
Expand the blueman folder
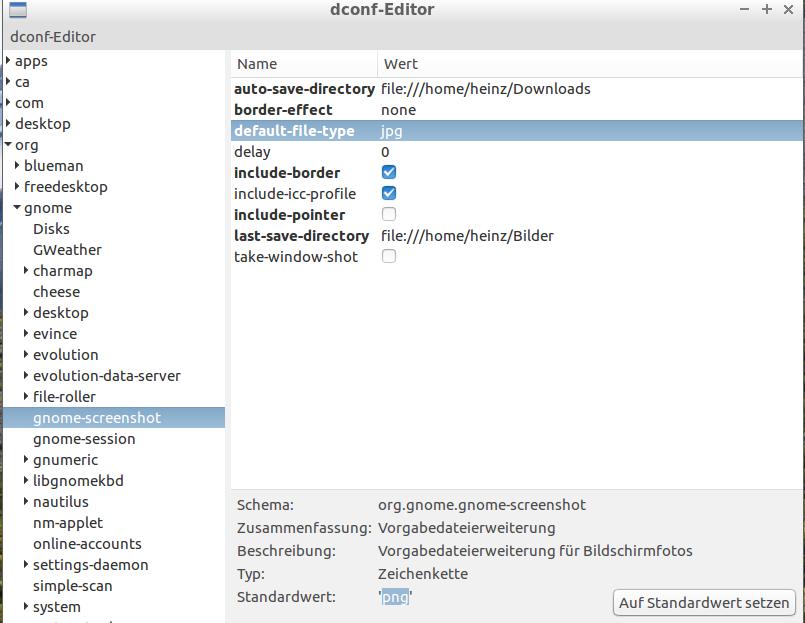click(x=17, y=165)
